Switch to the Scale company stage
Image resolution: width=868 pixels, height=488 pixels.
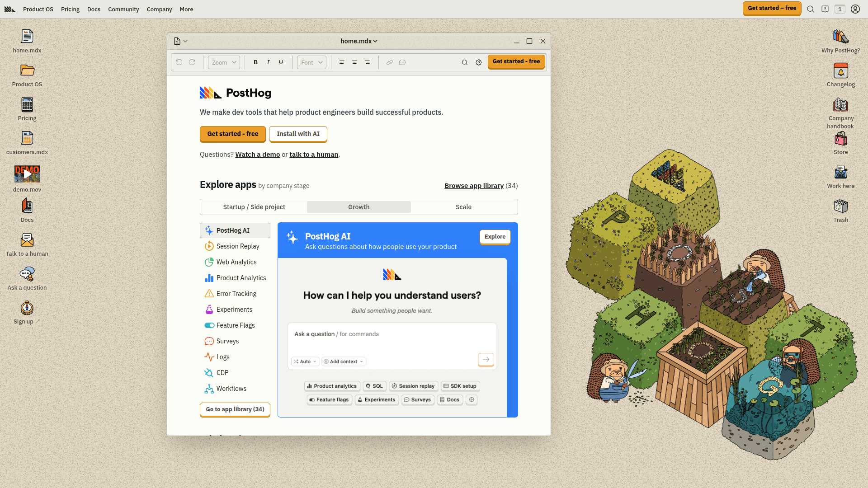point(463,207)
